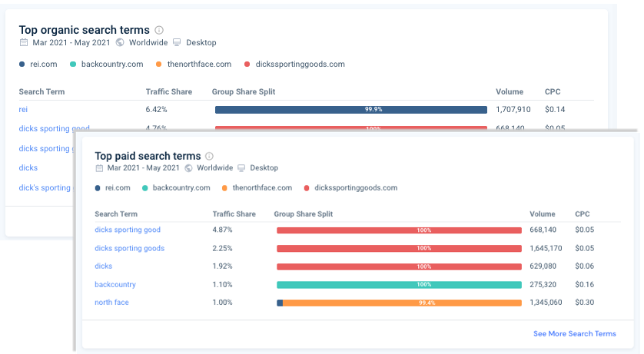The image size is (644, 354).
Task: Click See More Search Terms link
Action: [x=575, y=333]
